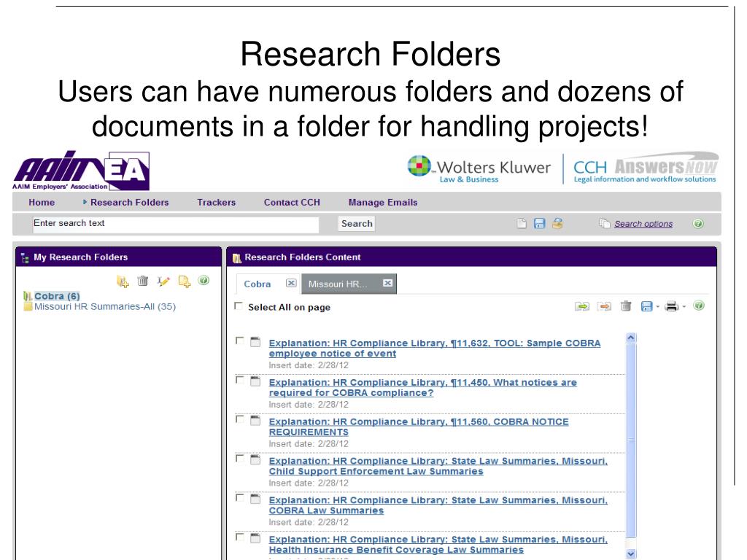Click the orange arrow copy documents icon
The width and height of the screenshot is (747, 560).
coord(605,306)
